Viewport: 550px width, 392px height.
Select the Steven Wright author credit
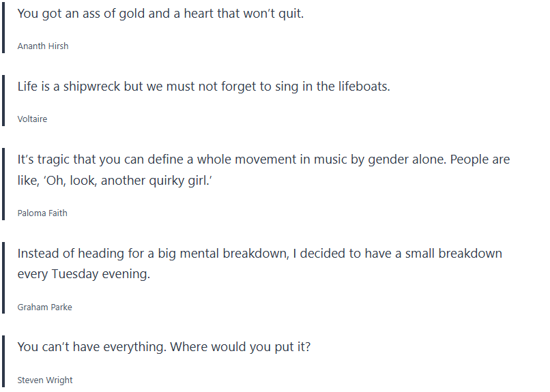click(45, 380)
